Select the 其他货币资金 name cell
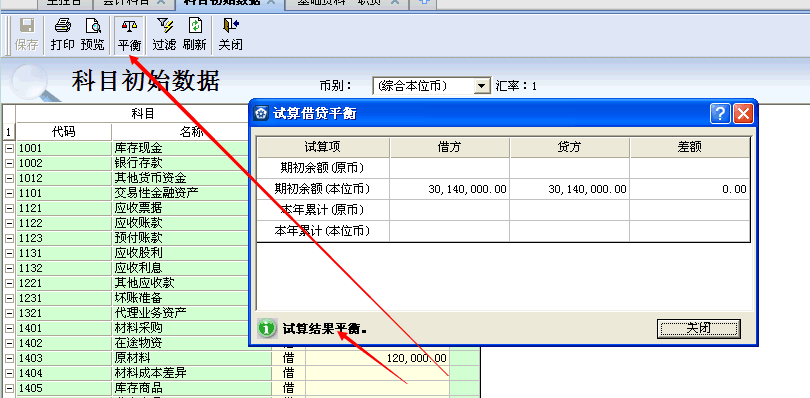This screenshot has height=398, width=810. pyautogui.click(x=181, y=178)
